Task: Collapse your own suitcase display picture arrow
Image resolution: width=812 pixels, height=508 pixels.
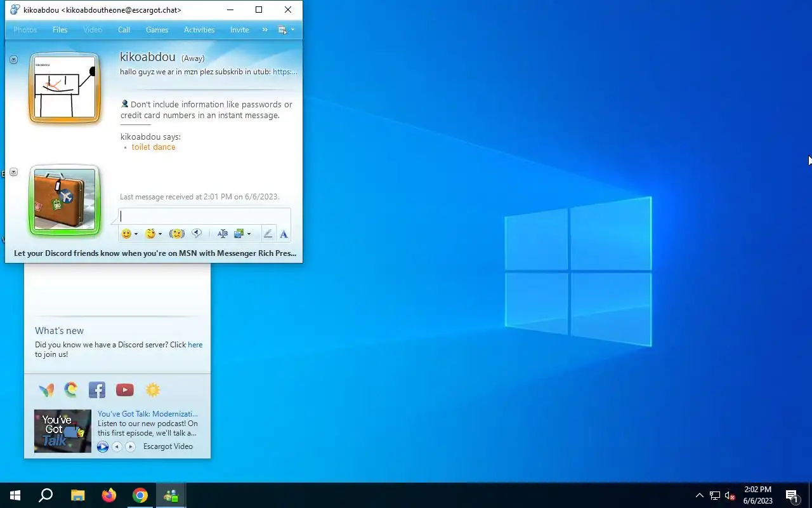Action: point(13,172)
